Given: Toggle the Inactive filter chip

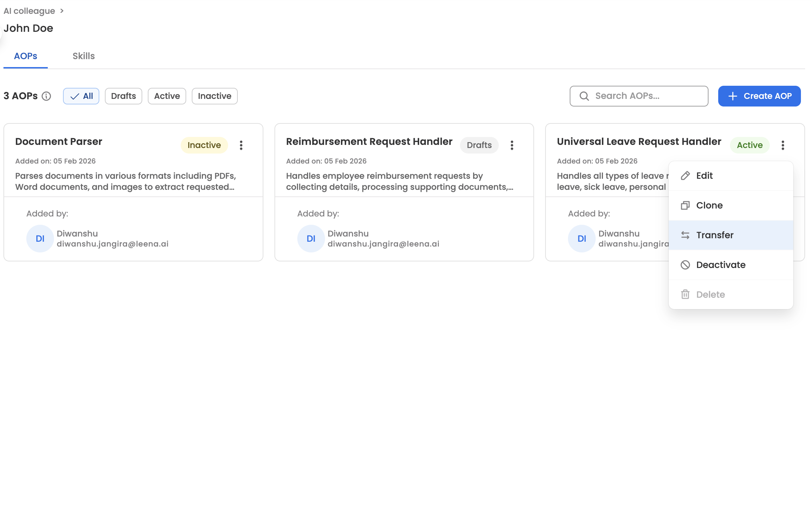Looking at the screenshot, I should (x=214, y=96).
